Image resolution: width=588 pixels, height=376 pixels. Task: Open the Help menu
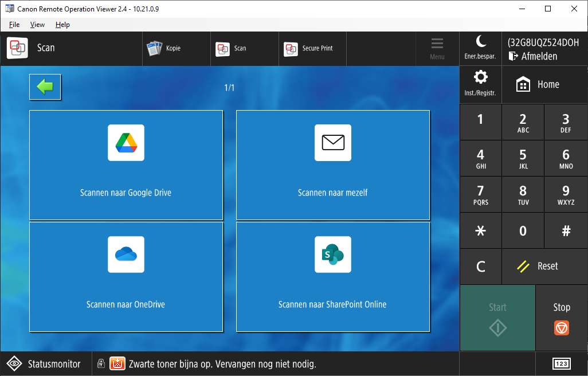coord(62,25)
